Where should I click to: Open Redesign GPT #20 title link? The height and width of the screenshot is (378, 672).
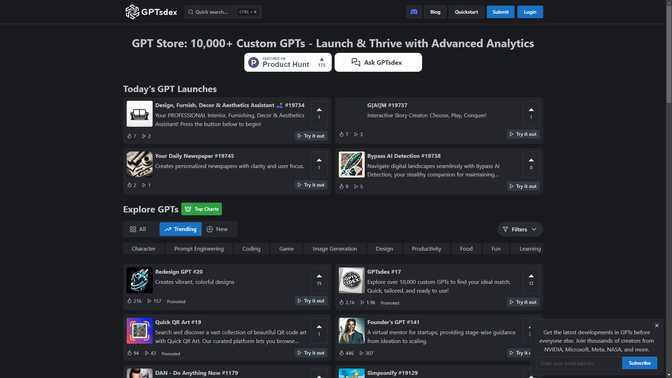point(179,272)
